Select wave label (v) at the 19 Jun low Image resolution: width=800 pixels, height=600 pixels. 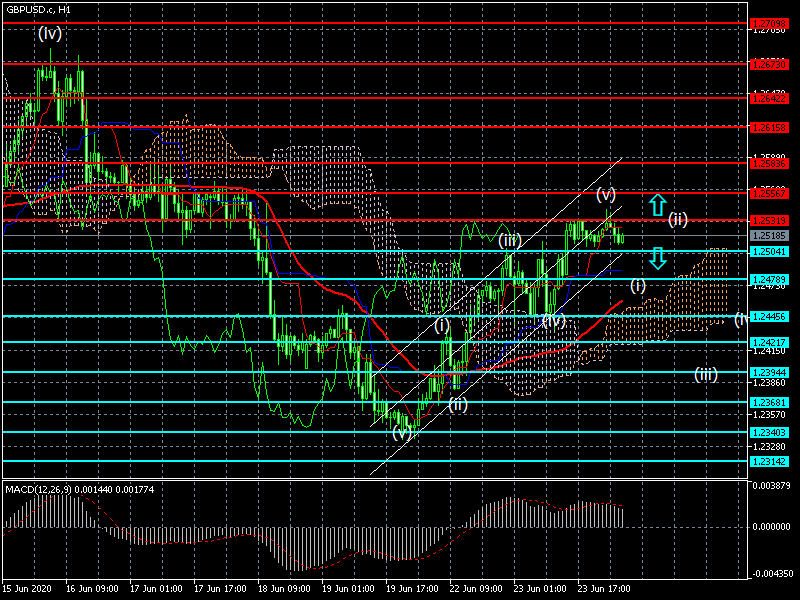402,433
